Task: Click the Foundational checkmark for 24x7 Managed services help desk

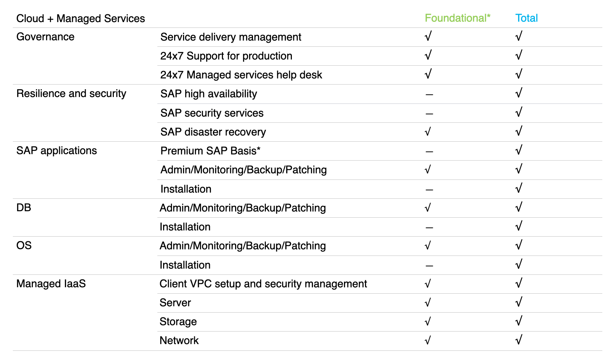Action: [x=428, y=74]
